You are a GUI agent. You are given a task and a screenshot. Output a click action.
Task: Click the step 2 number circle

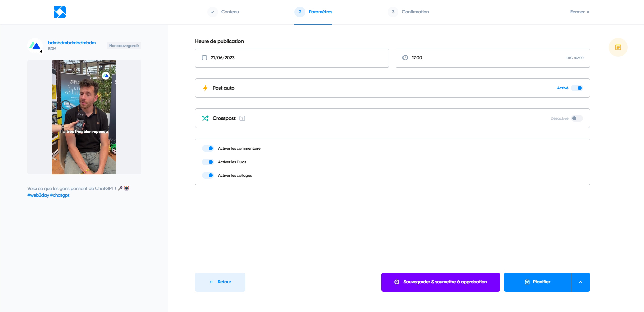pos(300,12)
